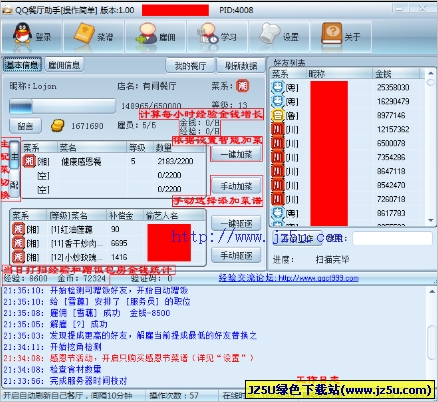Click the 厨艺人名 column header
The height and width of the screenshot is (402, 438).
pos(174,215)
